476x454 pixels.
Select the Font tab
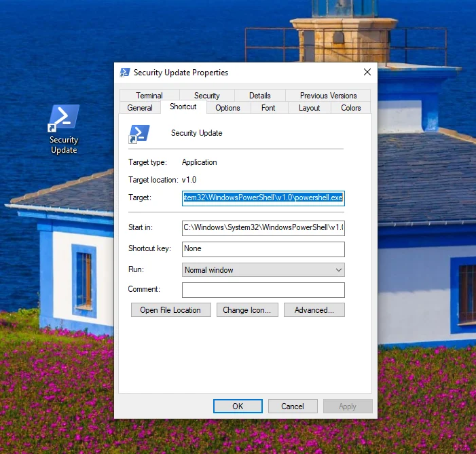[268, 108]
